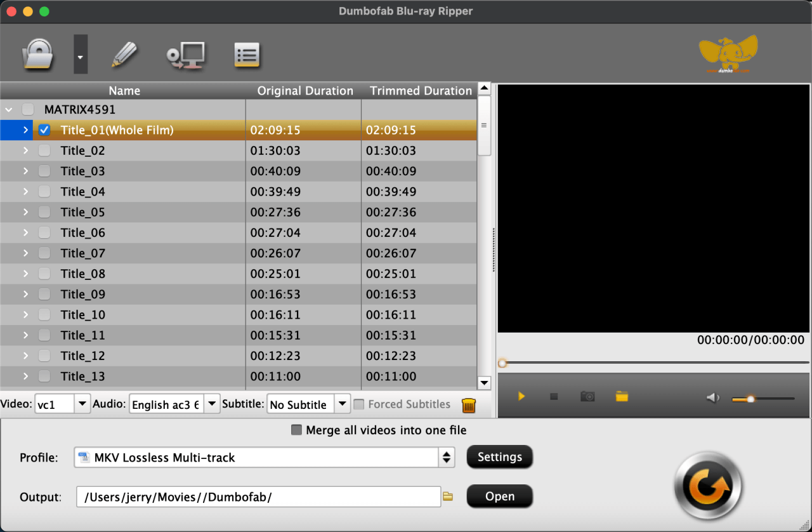The height and width of the screenshot is (532, 812).
Task: Open the playlist list icon in the toolbar
Action: point(247,55)
